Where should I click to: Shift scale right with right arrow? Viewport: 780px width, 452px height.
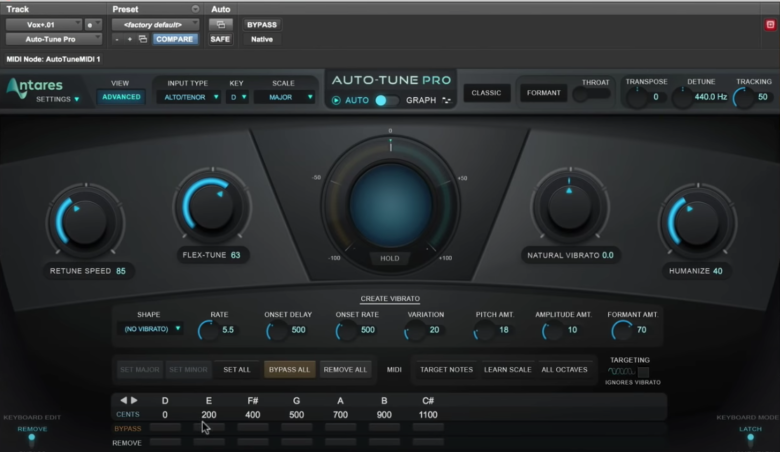click(134, 400)
